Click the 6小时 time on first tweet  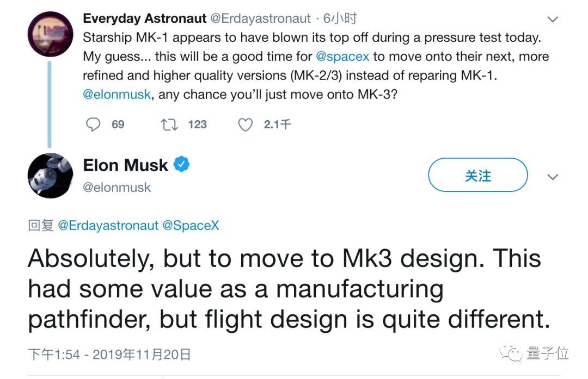[340, 18]
